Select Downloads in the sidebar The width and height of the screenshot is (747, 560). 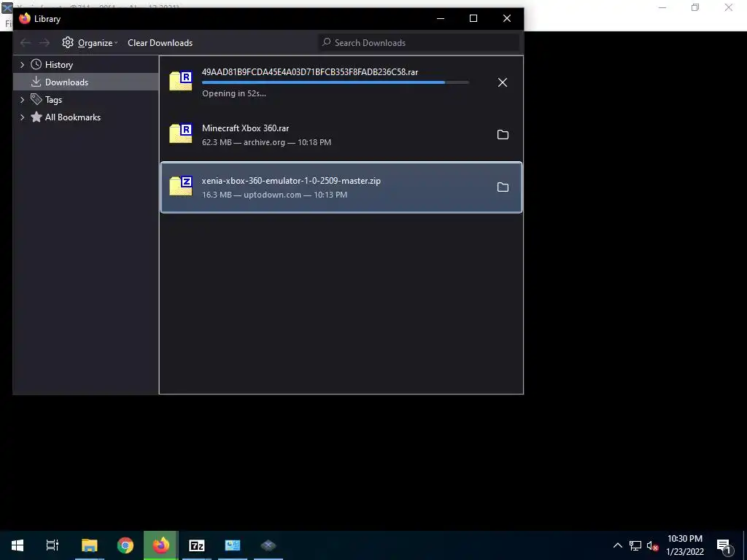click(x=86, y=82)
